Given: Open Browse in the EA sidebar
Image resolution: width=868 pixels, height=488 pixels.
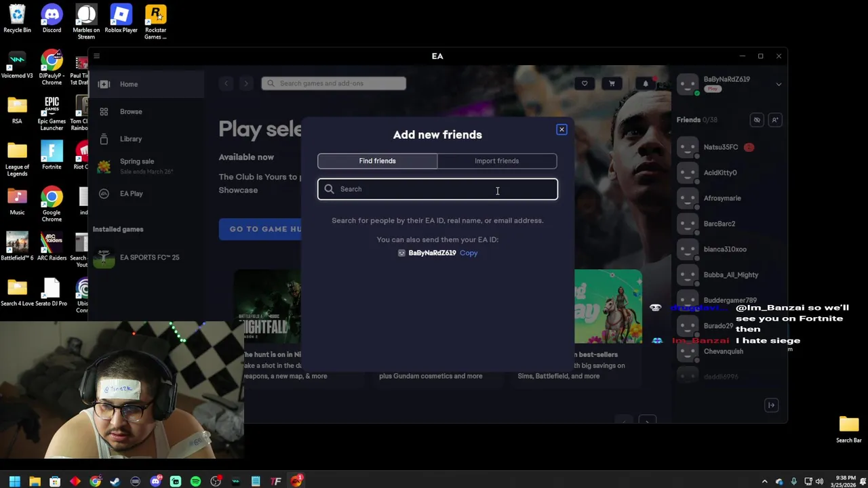Looking at the screenshot, I should click(x=146, y=112).
